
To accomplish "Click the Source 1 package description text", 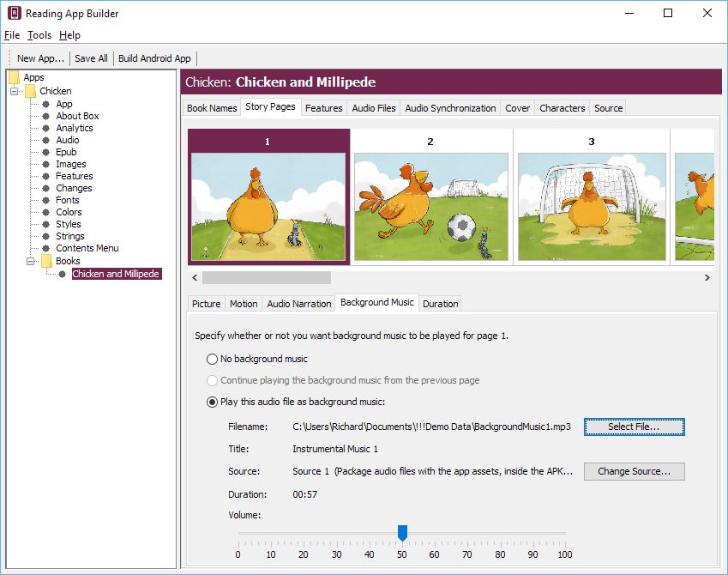I will click(x=432, y=471).
